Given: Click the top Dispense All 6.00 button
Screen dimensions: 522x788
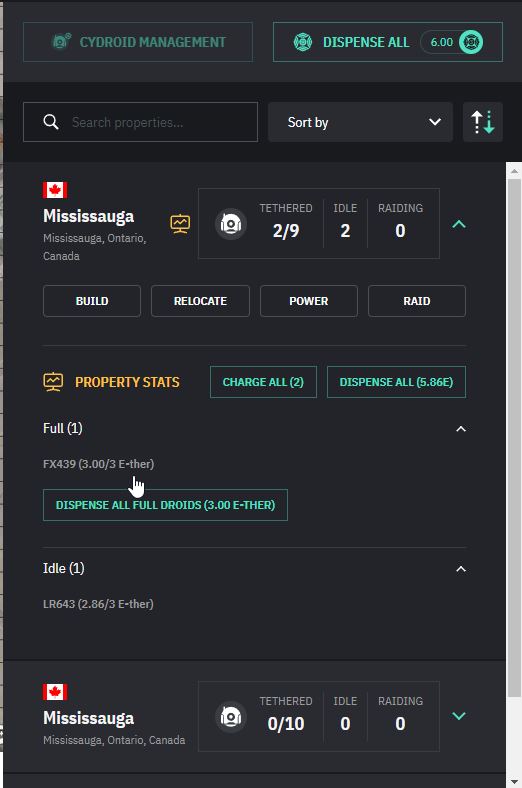Looking at the screenshot, I should tap(388, 42).
